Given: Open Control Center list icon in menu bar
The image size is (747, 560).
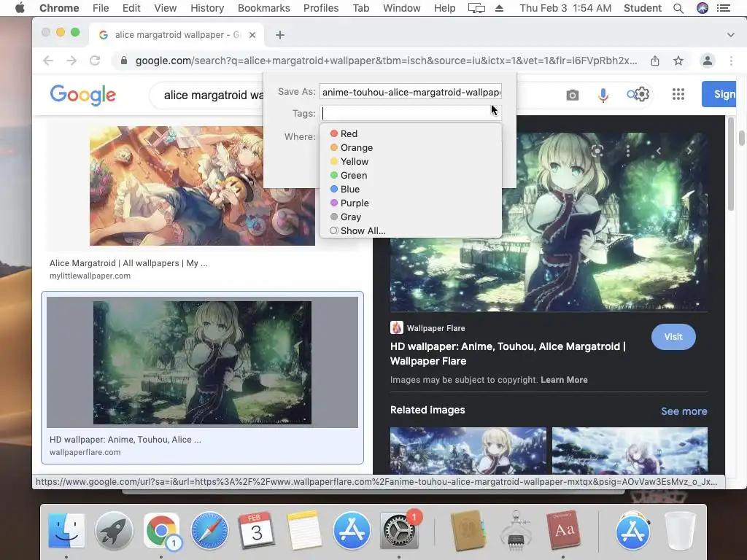Looking at the screenshot, I should tap(724, 8).
